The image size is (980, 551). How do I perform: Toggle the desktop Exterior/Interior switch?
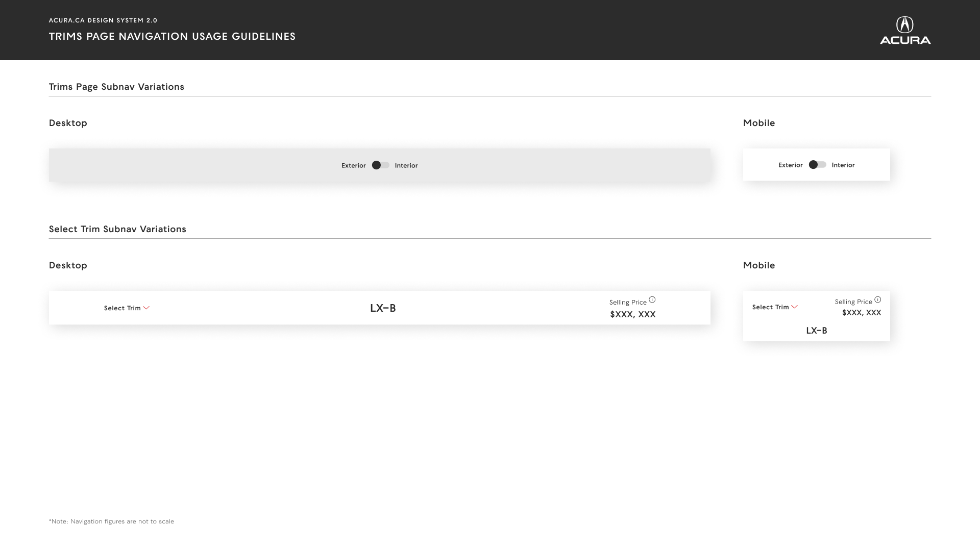point(381,165)
